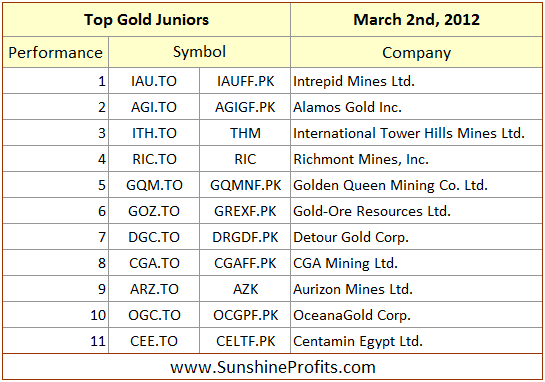Select the CGAFF.PK symbol cell
Viewport: 545px width, 382px height.
point(245,263)
